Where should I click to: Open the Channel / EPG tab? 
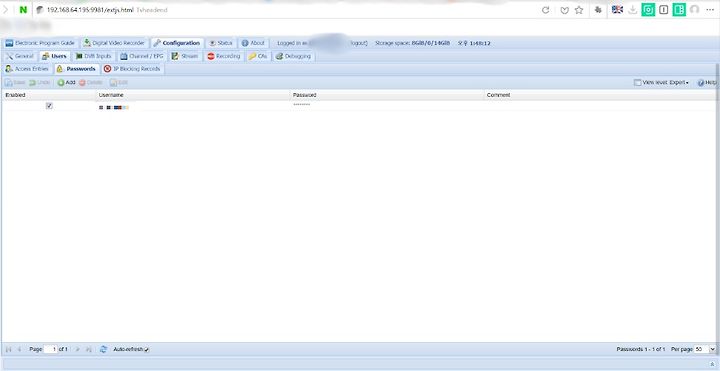click(x=142, y=56)
